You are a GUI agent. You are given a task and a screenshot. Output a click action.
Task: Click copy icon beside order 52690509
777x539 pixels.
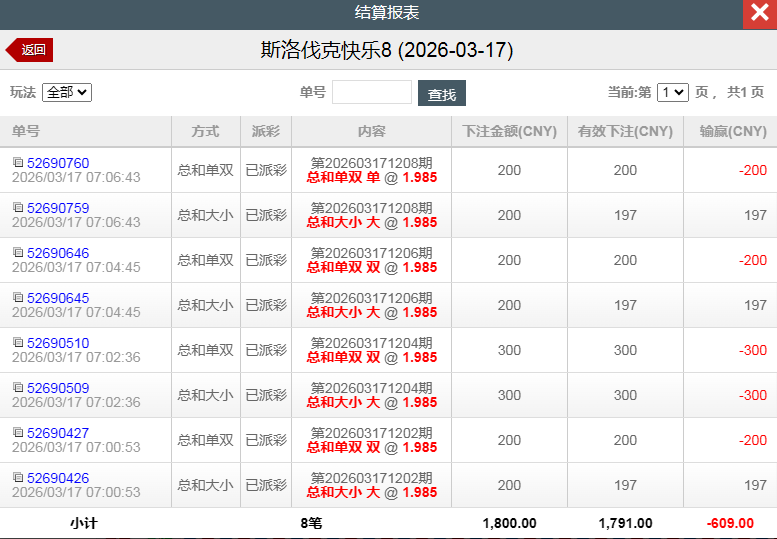tap(18, 387)
